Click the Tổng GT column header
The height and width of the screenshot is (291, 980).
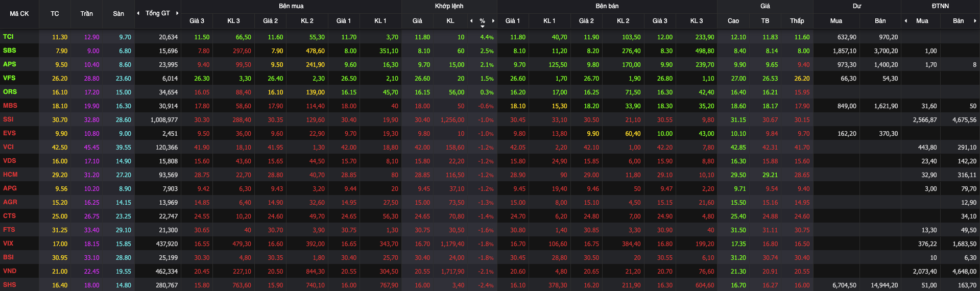[157, 13]
